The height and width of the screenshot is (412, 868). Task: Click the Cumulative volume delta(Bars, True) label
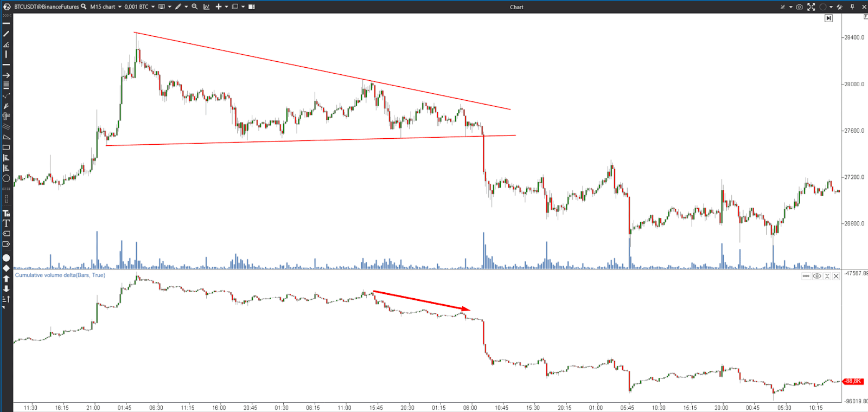tap(60, 275)
